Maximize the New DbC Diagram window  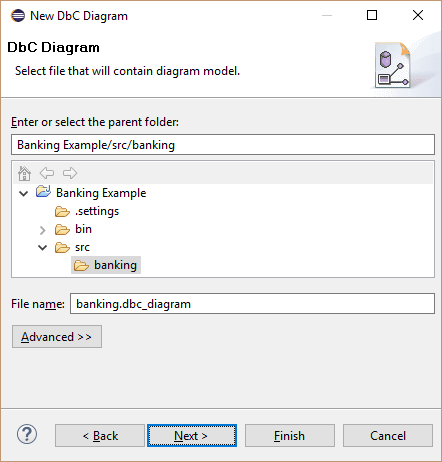click(x=372, y=15)
